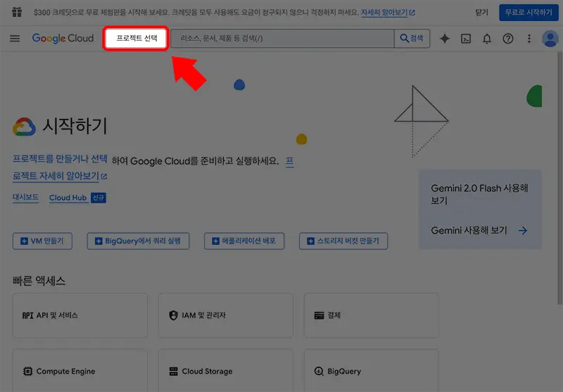The height and width of the screenshot is (392, 563).
Task: Click the chip icon on Compute Engine
Action: 27,371
